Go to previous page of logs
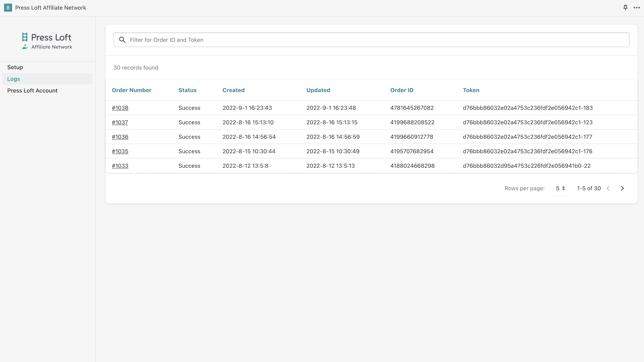This screenshot has width=644, height=362. click(x=608, y=188)
